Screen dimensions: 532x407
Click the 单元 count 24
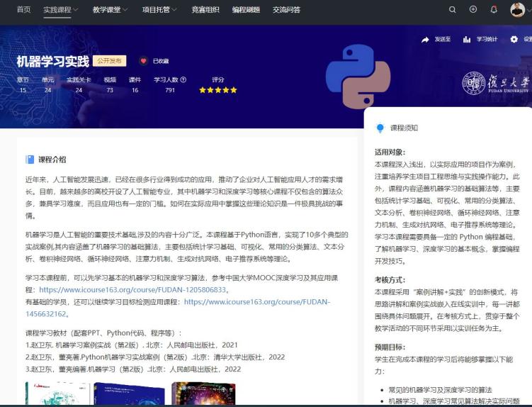[48, 90]
